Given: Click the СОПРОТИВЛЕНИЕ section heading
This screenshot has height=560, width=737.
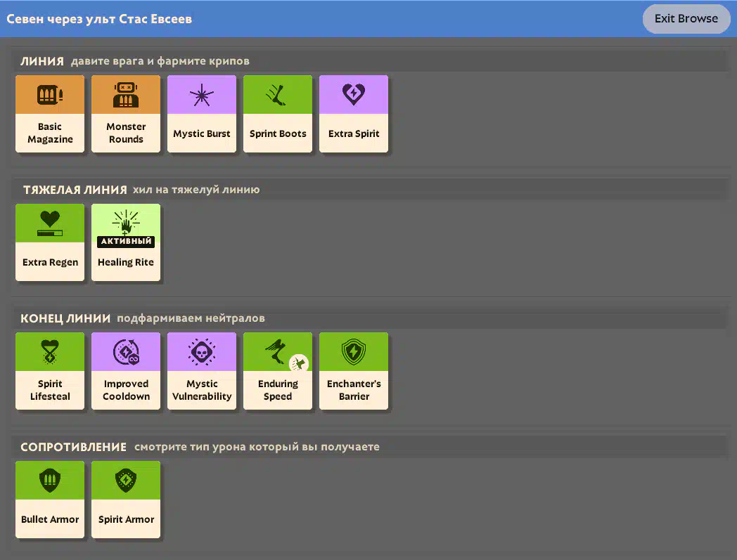Looking at the screenshot, I should tap(73, 447).
